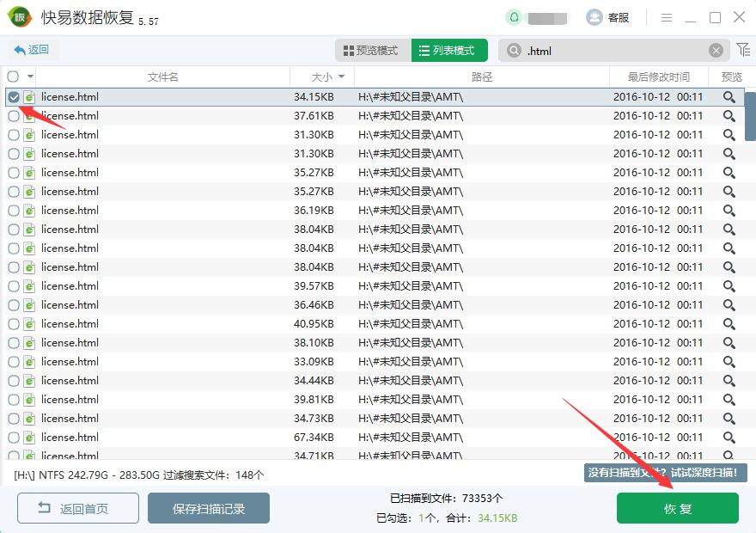Click the vertical scrollbar thumb
The image size is (756, 533).
[x=750, y=116]
